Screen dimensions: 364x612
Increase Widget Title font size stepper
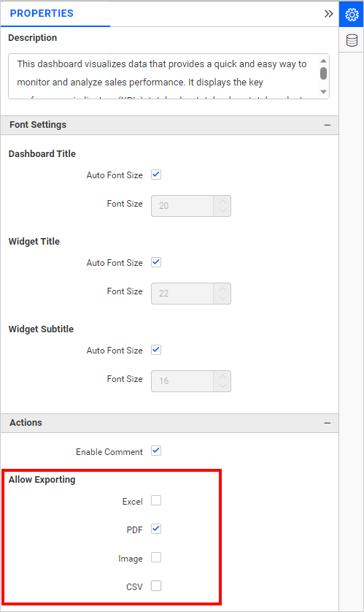click(x=222, y=289)
